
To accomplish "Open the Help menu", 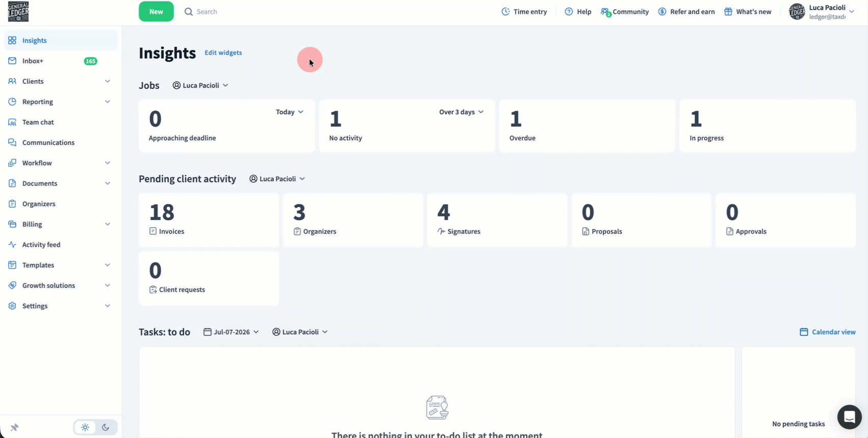I will coord(578,11).
